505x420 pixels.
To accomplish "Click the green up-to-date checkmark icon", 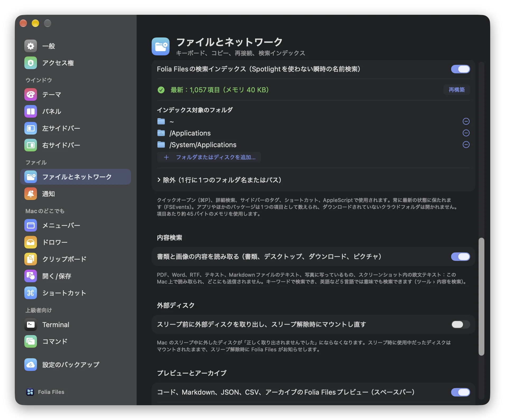I will tap(161, 90).
